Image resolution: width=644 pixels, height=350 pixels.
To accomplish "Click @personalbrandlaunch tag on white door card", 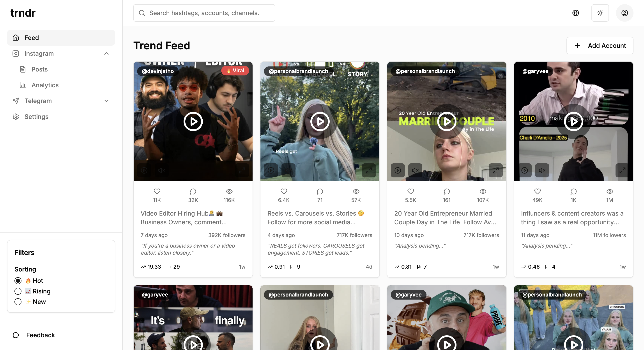I will [298, 295].
